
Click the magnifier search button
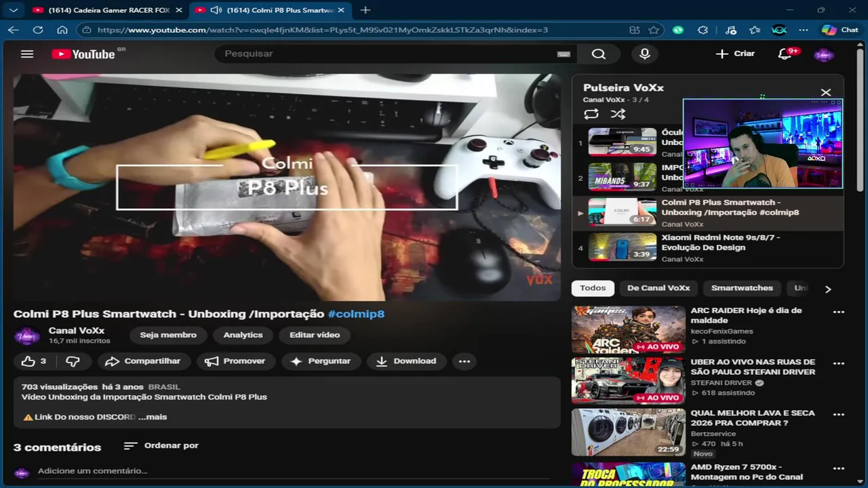coord(598,54)
